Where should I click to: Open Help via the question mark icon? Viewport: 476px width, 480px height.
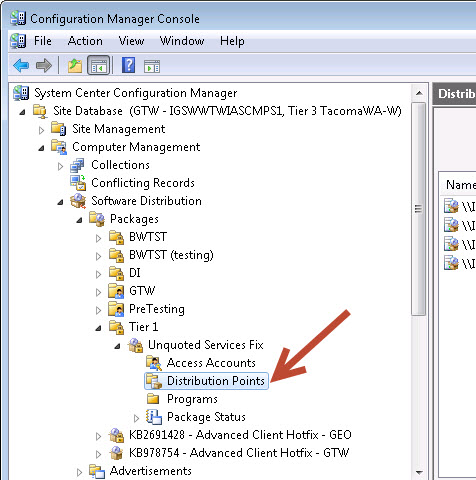tap(128, 65)
